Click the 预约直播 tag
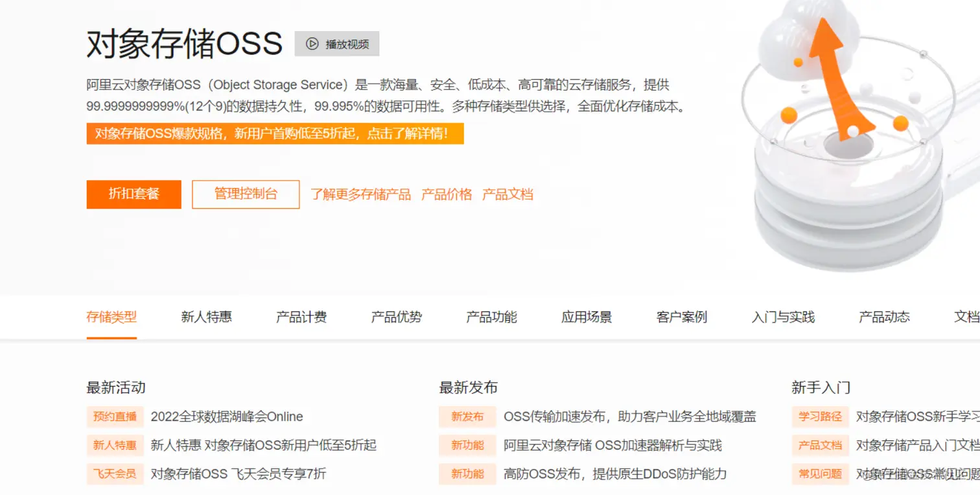The width and height of the screenshot is (980, 495). 115,417
